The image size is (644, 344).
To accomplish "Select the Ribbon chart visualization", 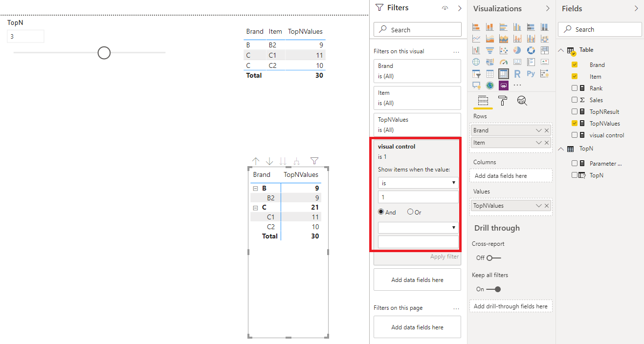I will click(x=545, y=39).
